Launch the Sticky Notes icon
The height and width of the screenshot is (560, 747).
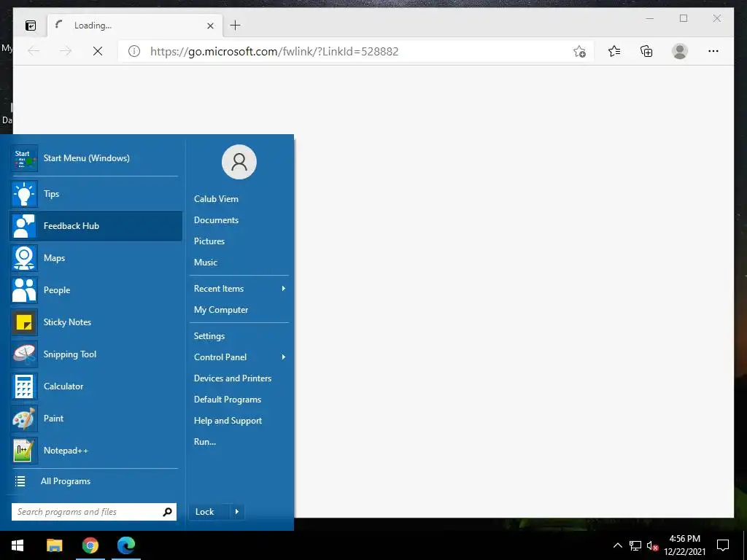(x=24, y=322)
